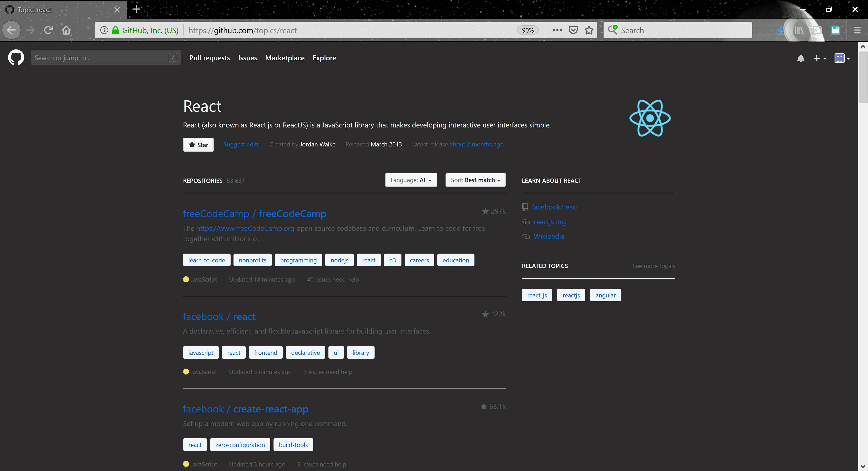Reload the current page

[48, 30]
